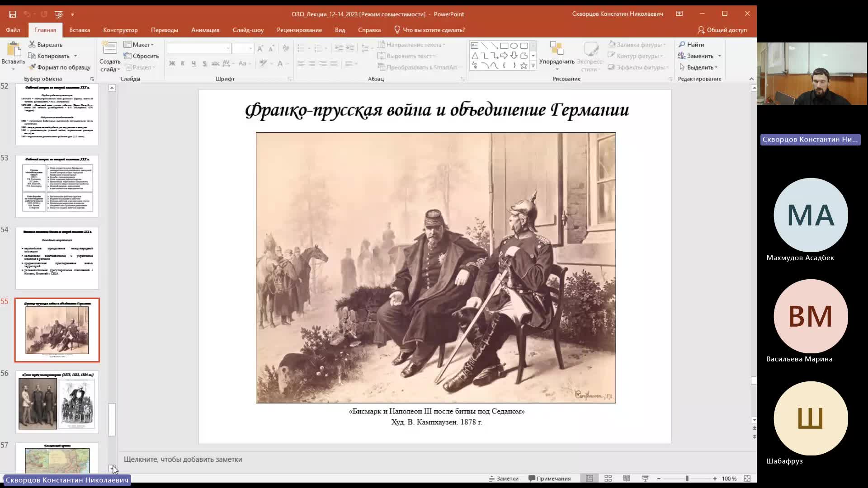Viewport: 868px width, 488px height.
Task: Click the BM avatar of Васильева Марина
Action: tap(811, 316)
